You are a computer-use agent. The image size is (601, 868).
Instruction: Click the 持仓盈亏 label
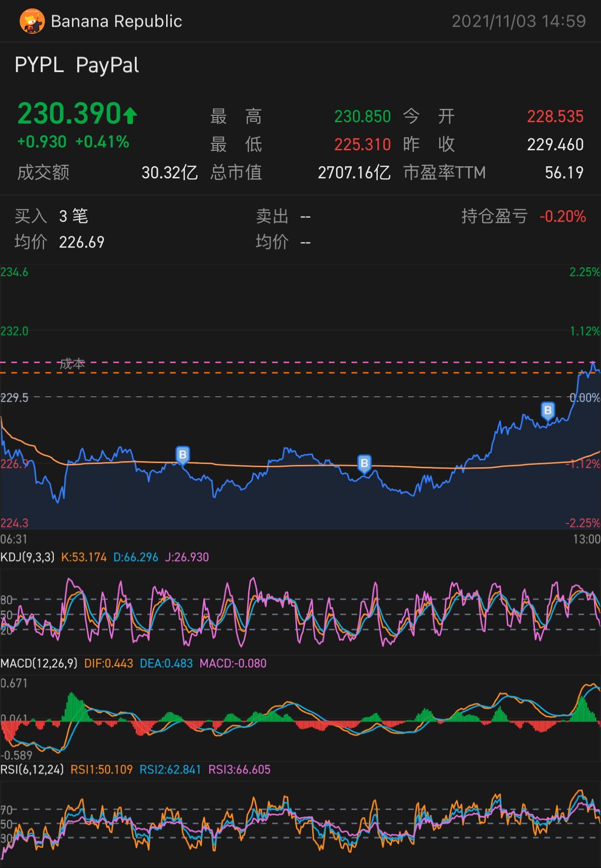(x=494, y=216)
